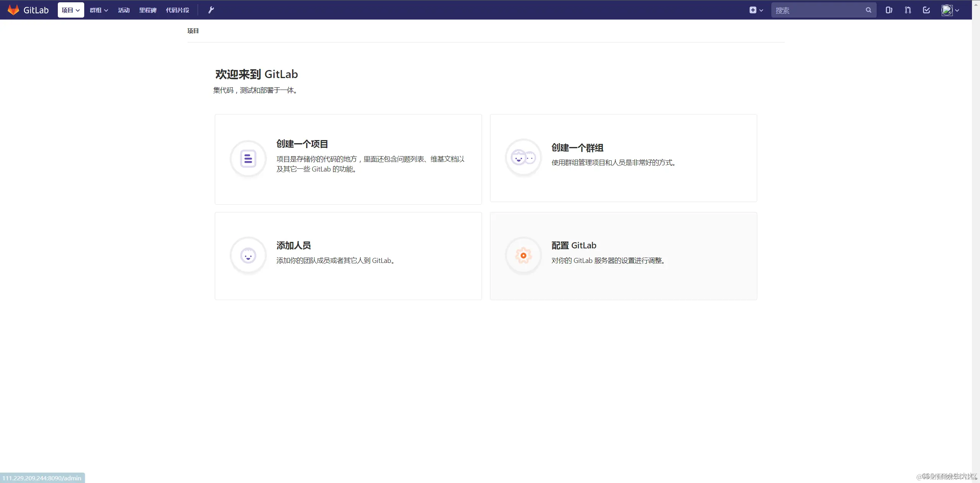Focus the 搜索 search input field
The width and height of the screenshot is (980, 483).
[817, 10]
